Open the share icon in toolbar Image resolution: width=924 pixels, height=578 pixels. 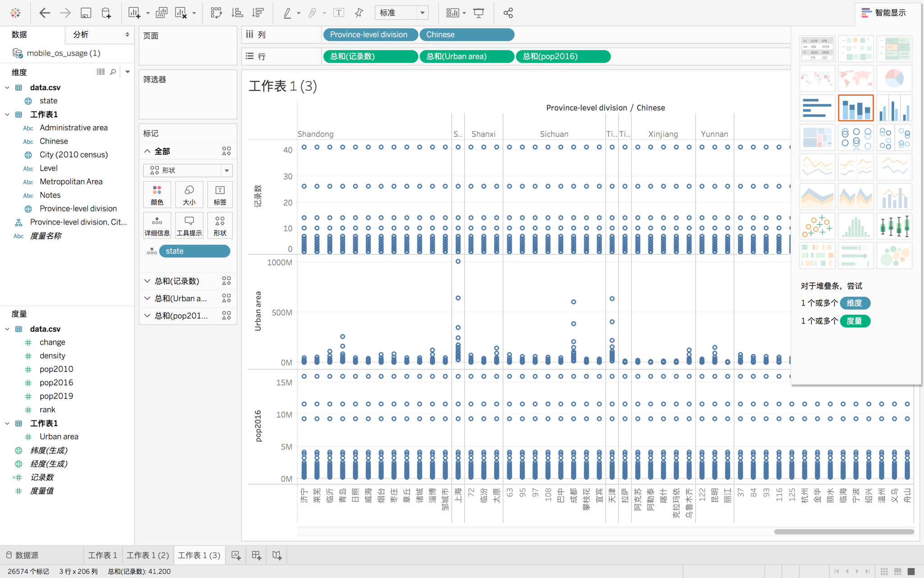[x=508, y=13]
